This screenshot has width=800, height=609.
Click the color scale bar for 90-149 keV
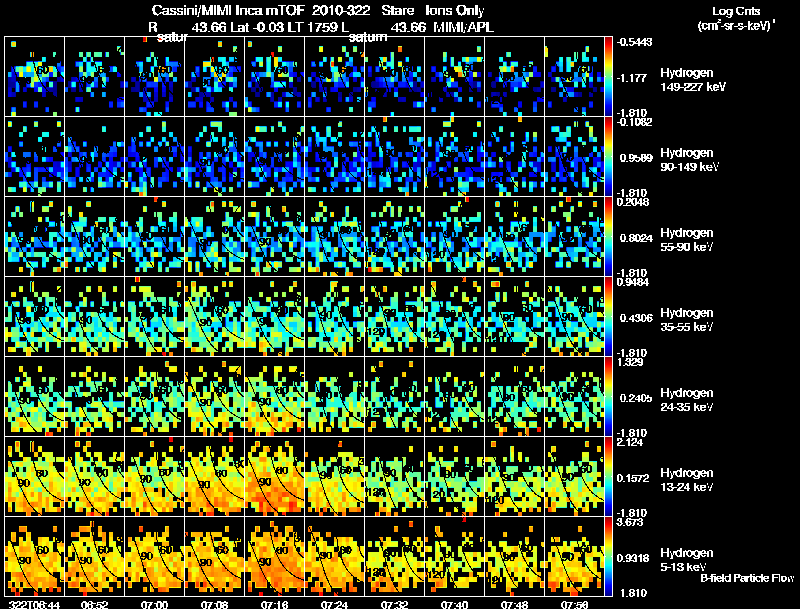(x=608, y=157)
